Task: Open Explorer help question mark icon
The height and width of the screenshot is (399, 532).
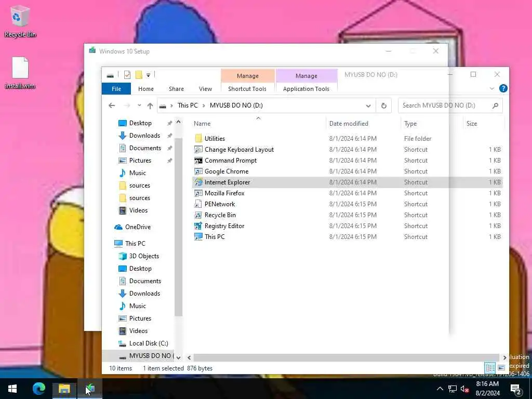Action: 503,88
